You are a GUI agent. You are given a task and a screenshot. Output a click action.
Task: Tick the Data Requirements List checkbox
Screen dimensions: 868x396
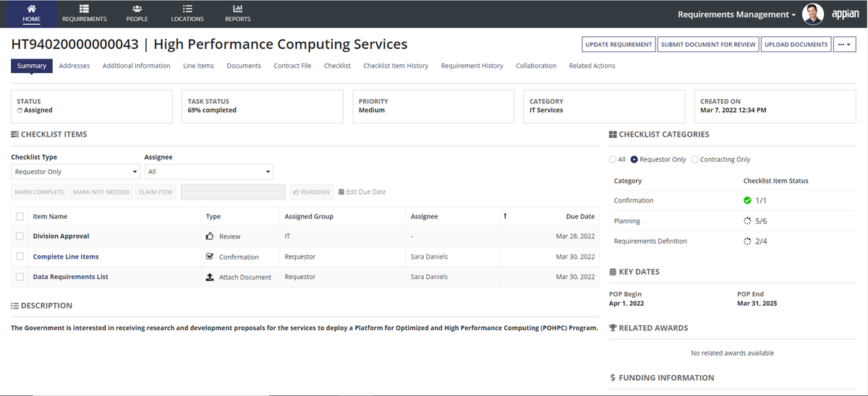[20, 277]
